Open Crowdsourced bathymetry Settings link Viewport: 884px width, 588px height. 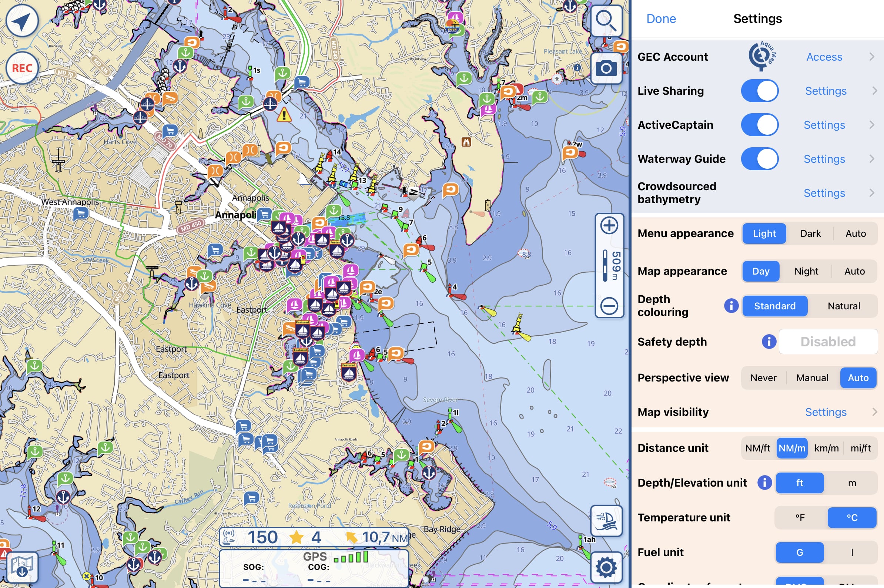[x=824, y=193]
